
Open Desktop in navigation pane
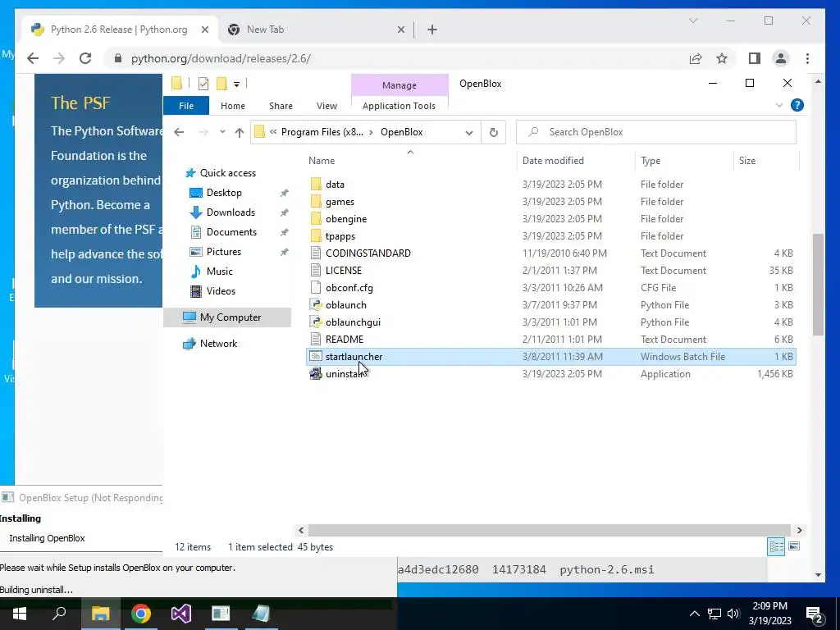click(x=224, y=192)
